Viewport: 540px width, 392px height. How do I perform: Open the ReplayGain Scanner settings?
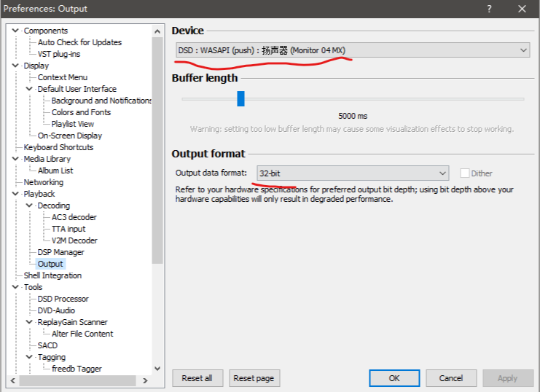click(x=72, y=322)
